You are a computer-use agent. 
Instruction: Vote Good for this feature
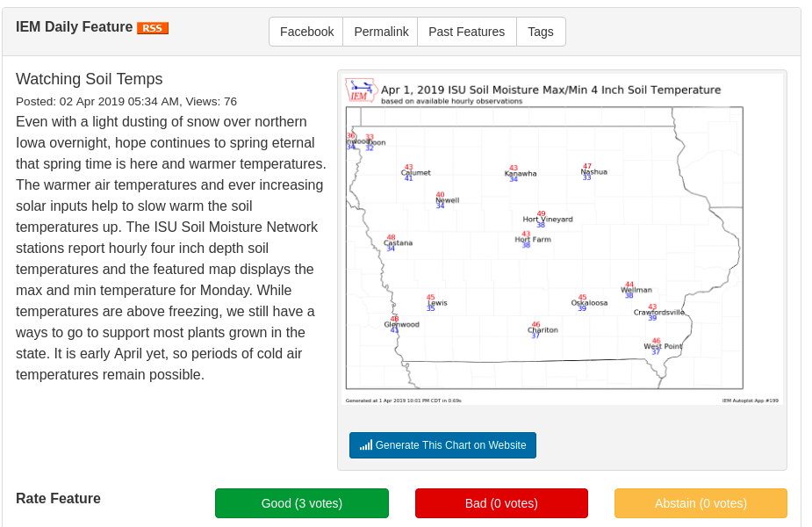pos(302,503)
